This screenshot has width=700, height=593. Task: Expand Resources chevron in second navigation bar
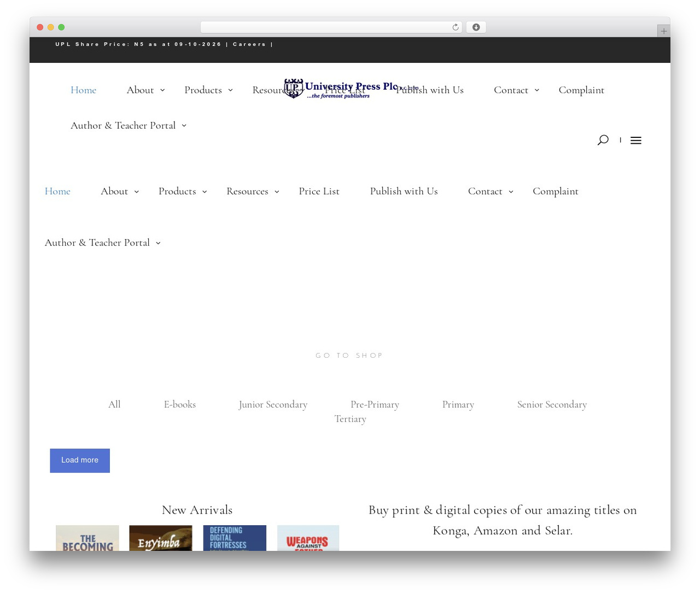pos(277,191)
